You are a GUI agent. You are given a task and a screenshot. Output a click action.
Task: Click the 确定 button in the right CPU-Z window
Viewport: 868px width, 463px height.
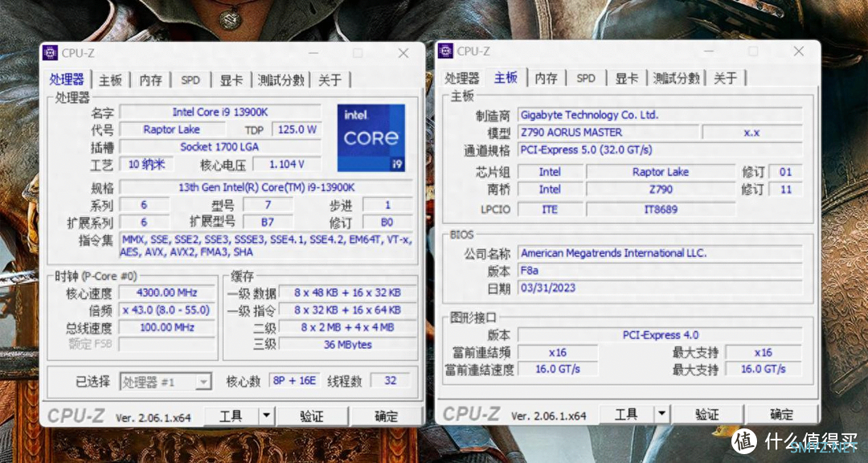pyautogui.click(x=781, y=414)
